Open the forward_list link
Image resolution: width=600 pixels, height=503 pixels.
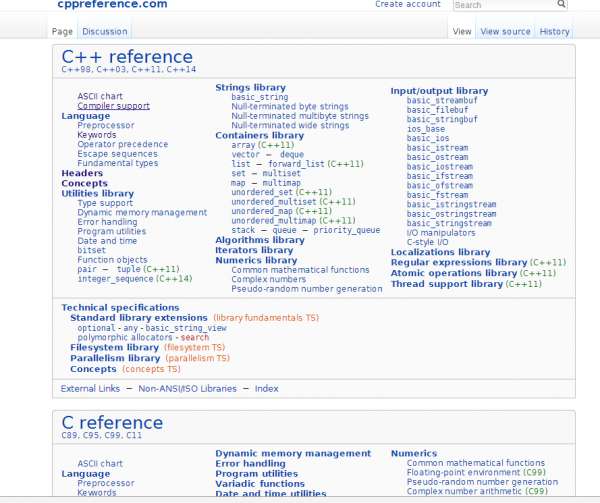(296, 164)
